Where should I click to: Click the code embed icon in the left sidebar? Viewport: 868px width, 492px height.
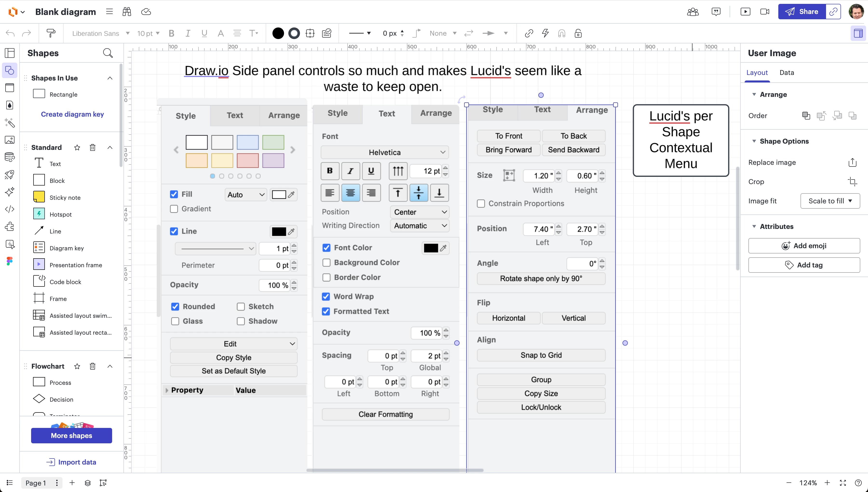[10, 210]
